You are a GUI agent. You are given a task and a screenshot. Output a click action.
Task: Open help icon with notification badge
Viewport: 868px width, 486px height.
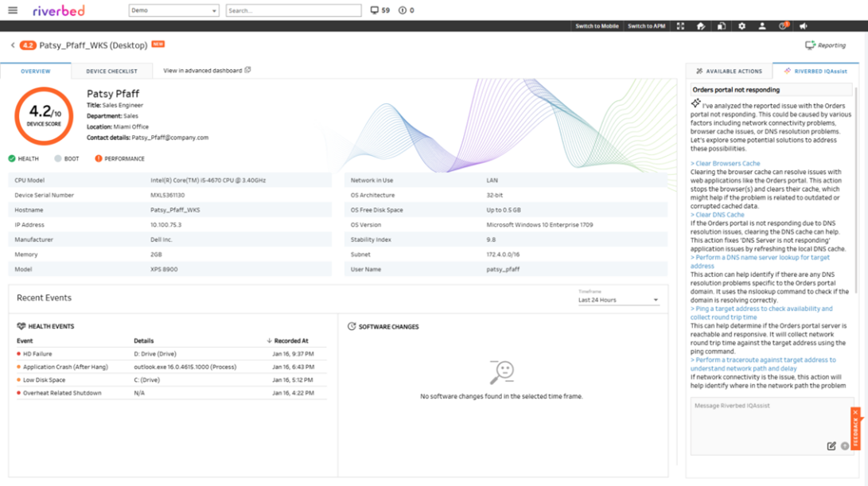pyautogui.click(x=783, y=25)
